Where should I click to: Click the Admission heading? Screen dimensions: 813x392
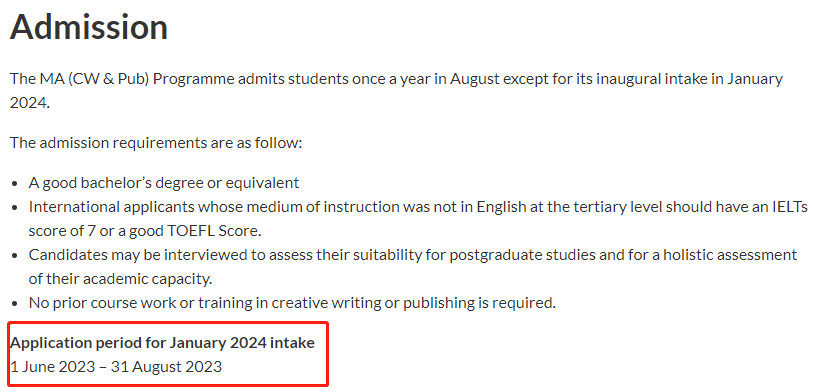tap(89, 26)
